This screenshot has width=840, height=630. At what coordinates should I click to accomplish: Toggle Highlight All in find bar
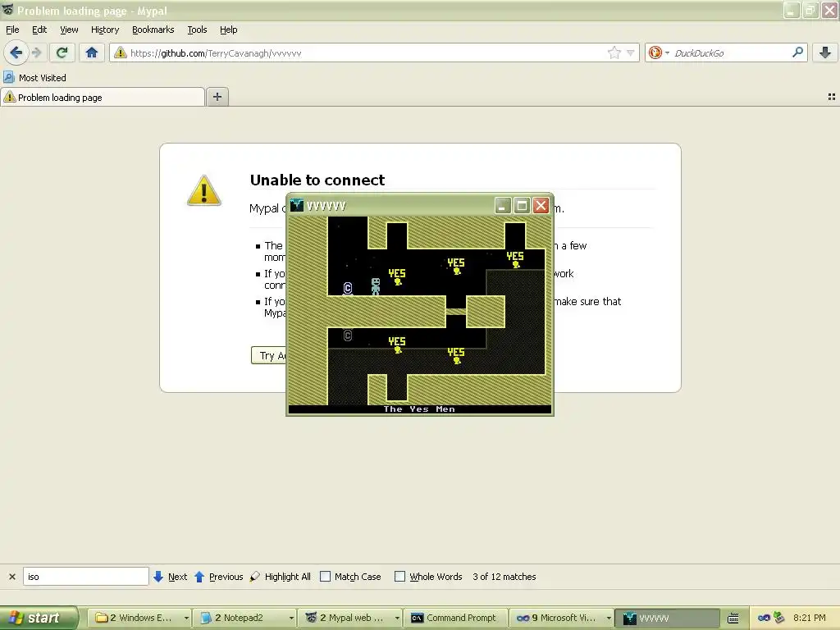point(281,577)
